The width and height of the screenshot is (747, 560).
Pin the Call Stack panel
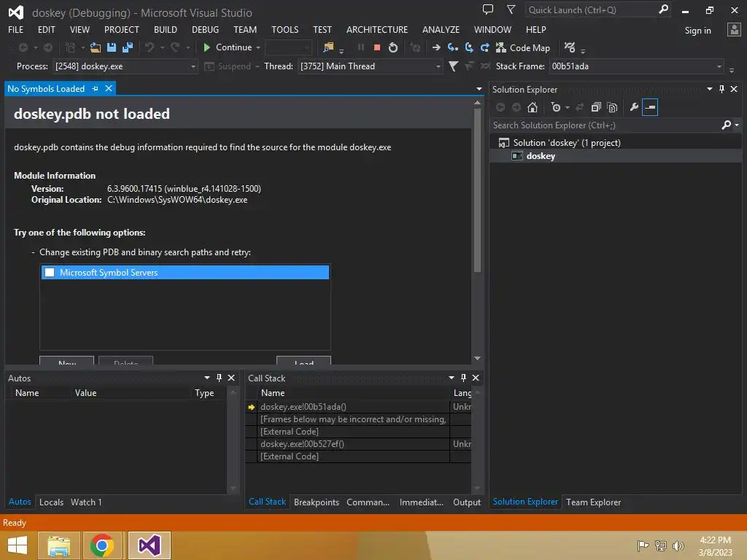pos(463,378)
